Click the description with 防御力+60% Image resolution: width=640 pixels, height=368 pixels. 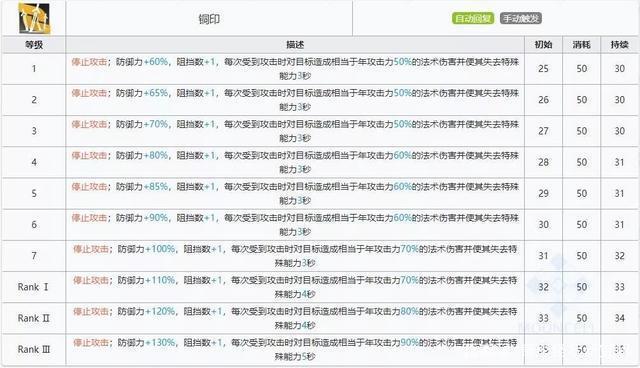(x=295, y=69)
